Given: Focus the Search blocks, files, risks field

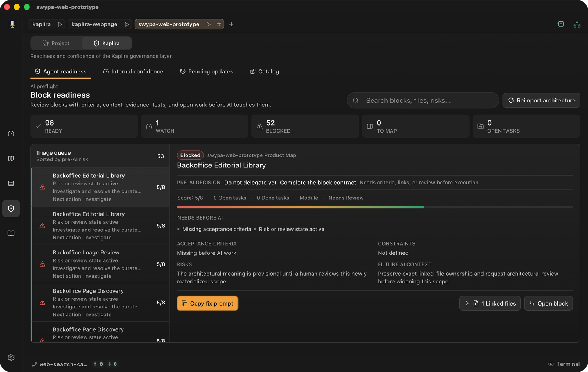Looking at the screenshot, I should [x=423, y=101].
